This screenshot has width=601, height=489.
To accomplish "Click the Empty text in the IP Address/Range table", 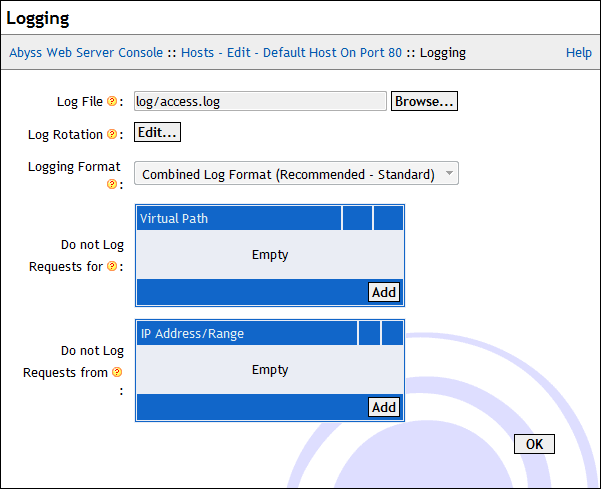I will coord(270,370).
